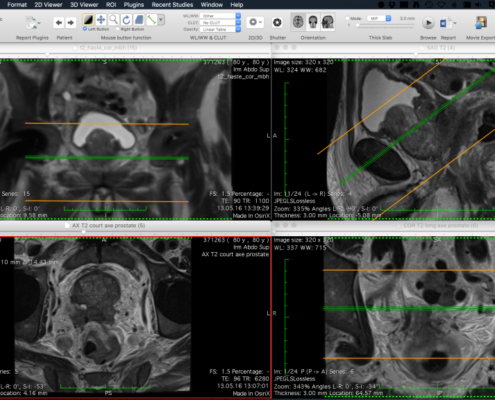The image size is (495, 400).
Task: Expand the Opacity Linear Table dropdown
Action: point(220,29)
